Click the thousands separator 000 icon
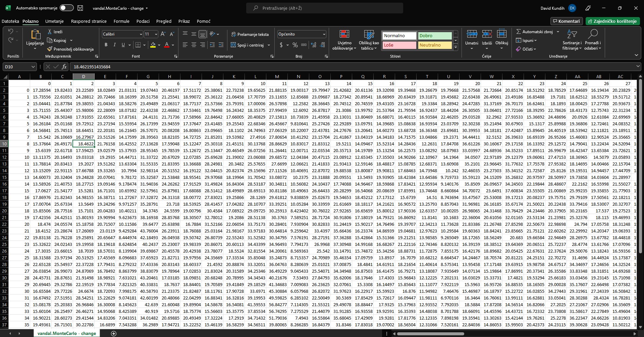The image size is (644, 337). coord(304,45)
